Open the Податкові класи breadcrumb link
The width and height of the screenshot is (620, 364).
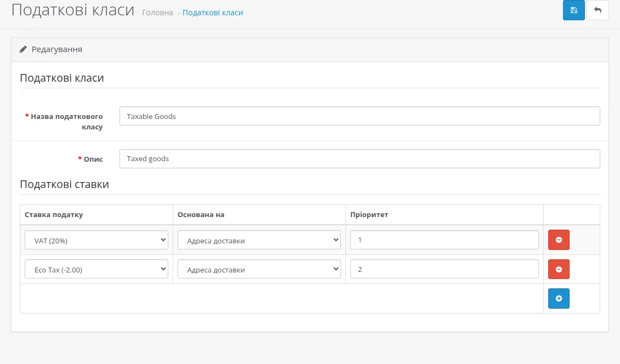tap(213, 13)
